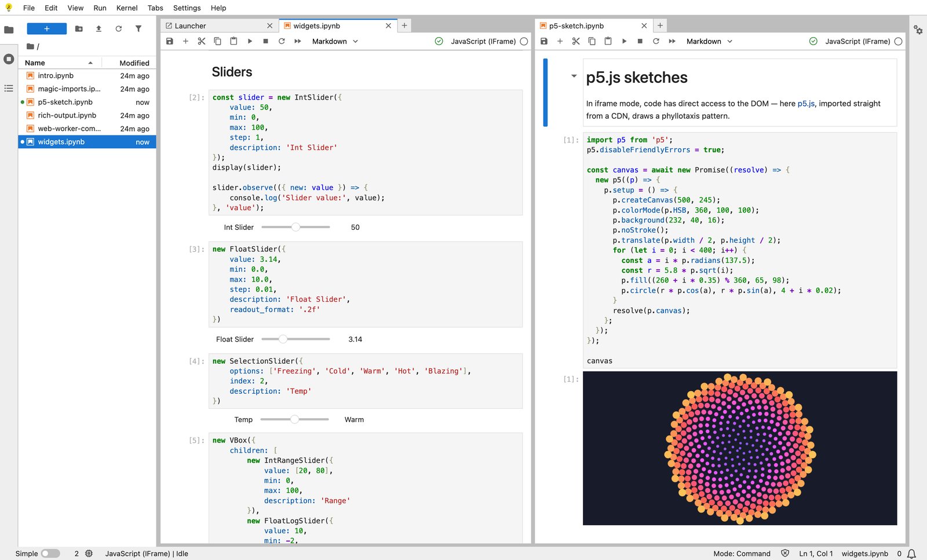The image size is (927, 560).
Task: Click the new launcher plus button
Action: pyautogui.click(x=47, y=28)
